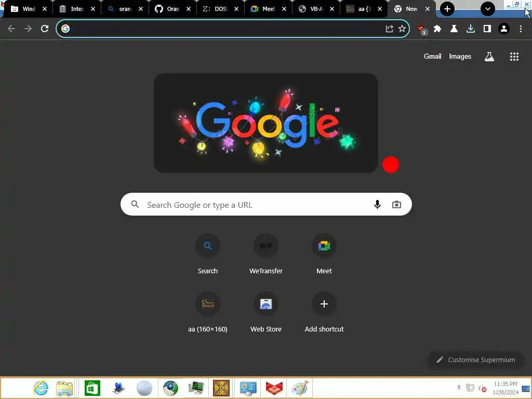Image resolution: width=532 pixels, height=399 pixels.
Task: Toggle the side panel icon
Action: 487,29
